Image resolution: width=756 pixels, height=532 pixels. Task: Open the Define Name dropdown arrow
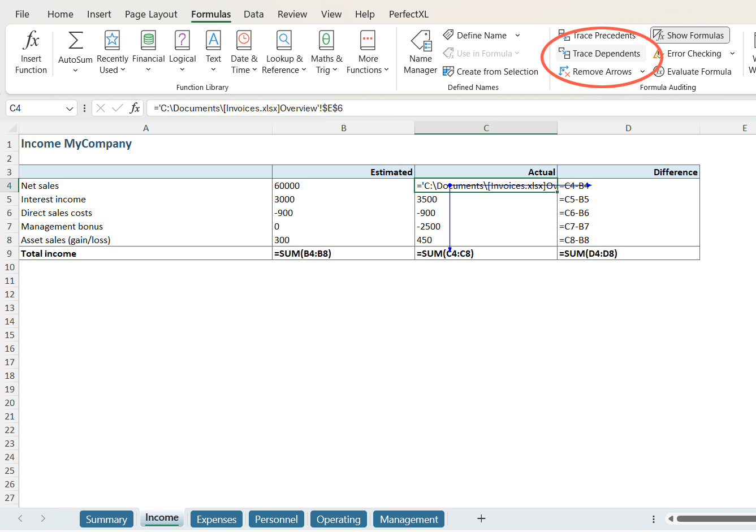click(x=517, y=36)
